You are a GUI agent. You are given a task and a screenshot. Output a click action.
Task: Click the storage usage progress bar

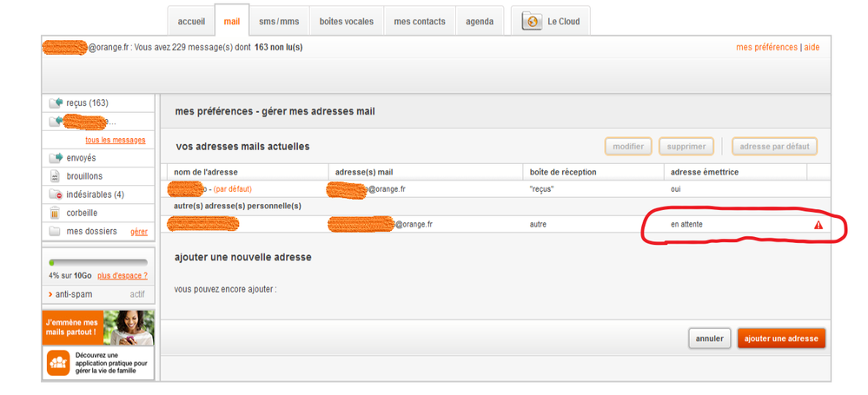(x=97, y=261)
